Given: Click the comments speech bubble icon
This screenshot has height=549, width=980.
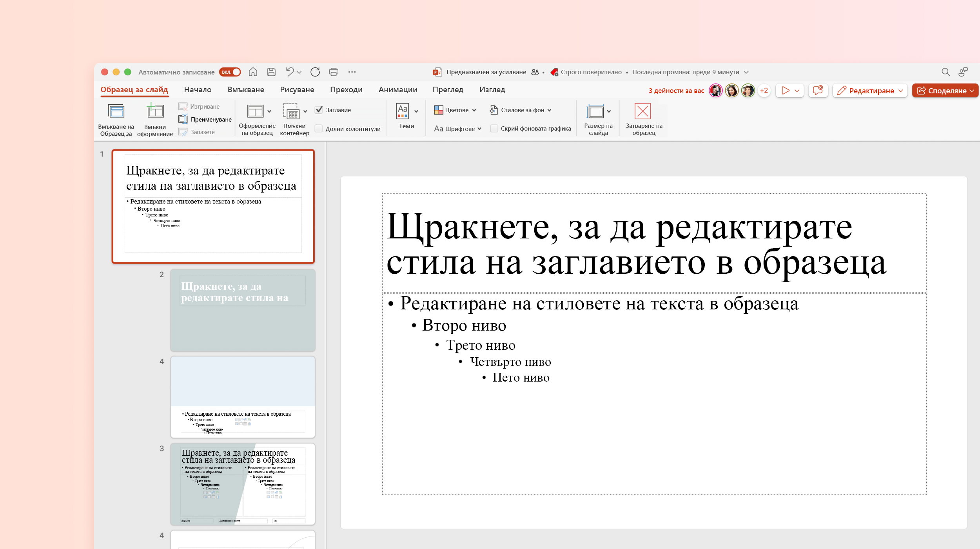Looking at the screenshot, I should (818, 91).
